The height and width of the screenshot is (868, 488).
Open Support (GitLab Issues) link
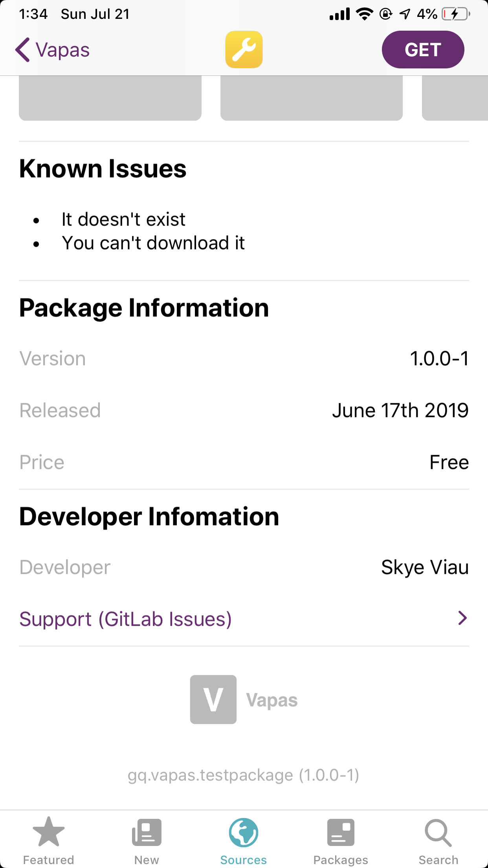tap(126, 619)
